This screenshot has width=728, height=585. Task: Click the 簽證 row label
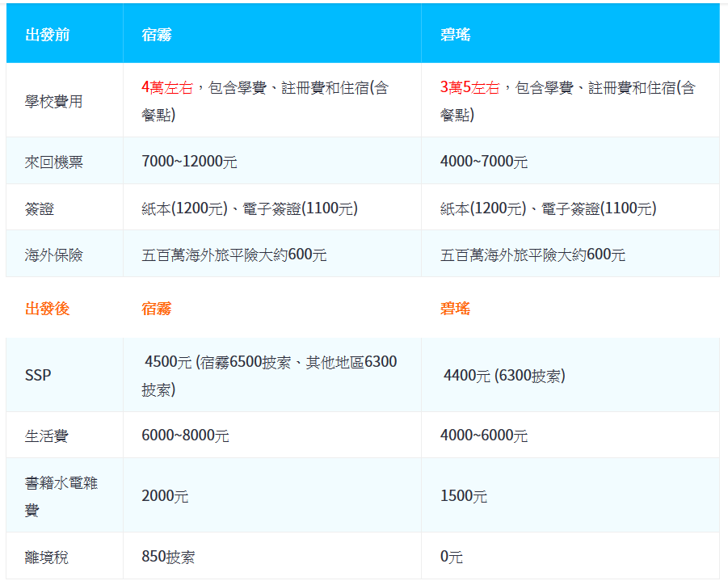point(40,208)
